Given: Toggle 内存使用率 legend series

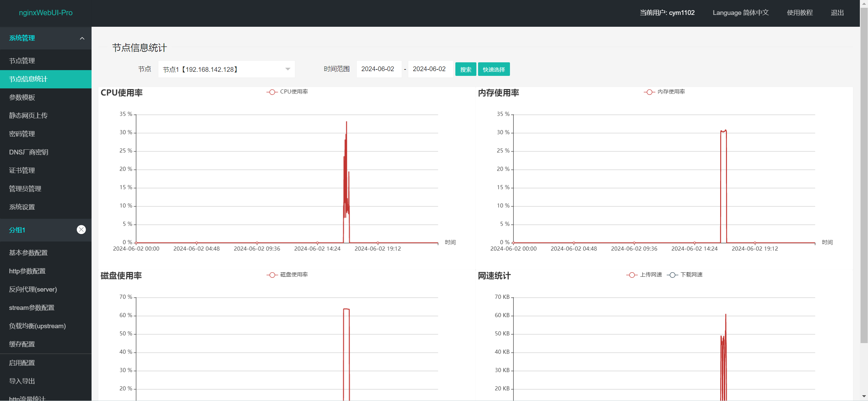Looking at the screenshot, I should pyautogui.click(x=664, y=92).
